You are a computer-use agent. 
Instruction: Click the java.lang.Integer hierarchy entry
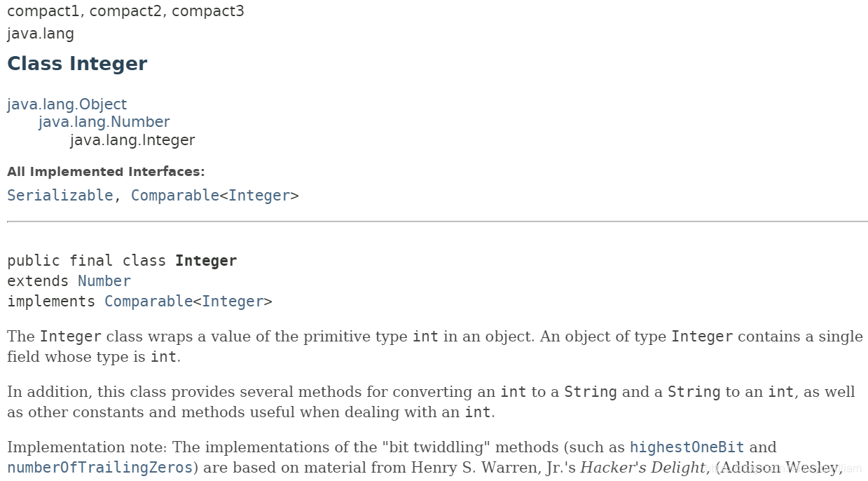click(x=132, y=140)
